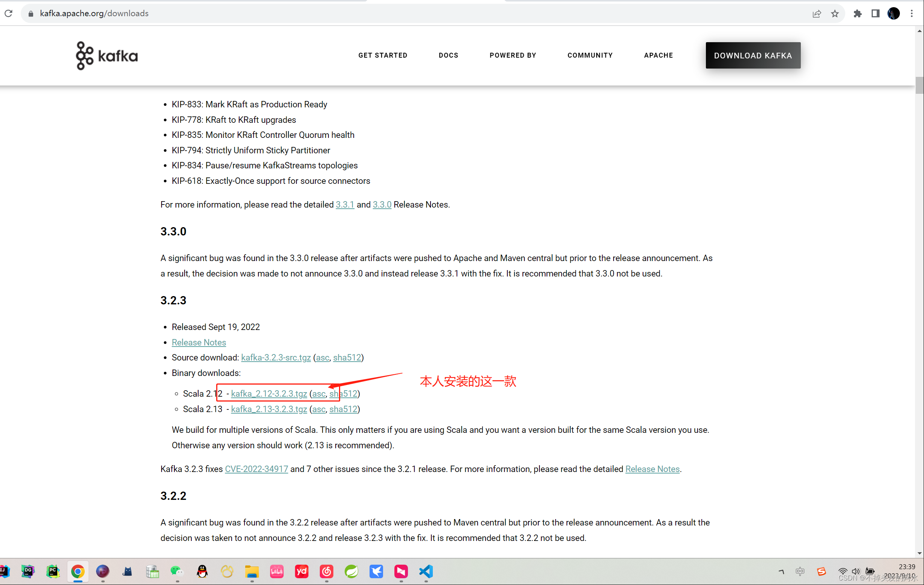Switch to Chrome in the taskbar
This screenshot has height=585, width=924.
(78, 571)
